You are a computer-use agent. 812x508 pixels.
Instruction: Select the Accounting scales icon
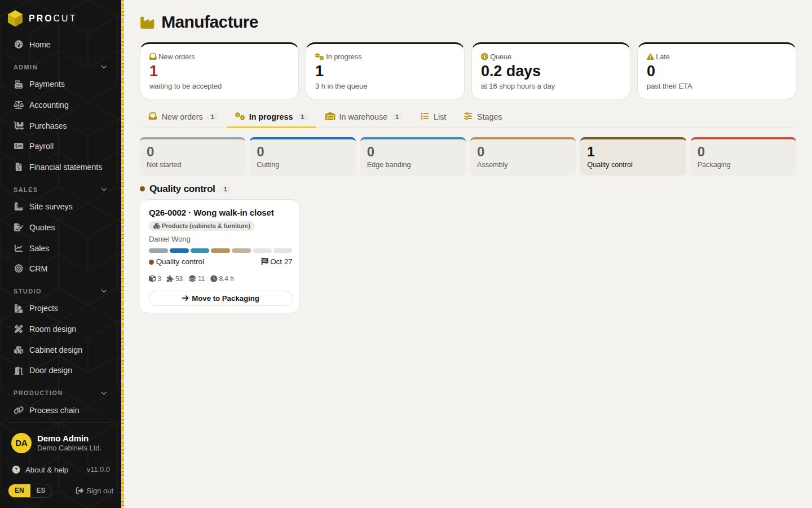19,105
